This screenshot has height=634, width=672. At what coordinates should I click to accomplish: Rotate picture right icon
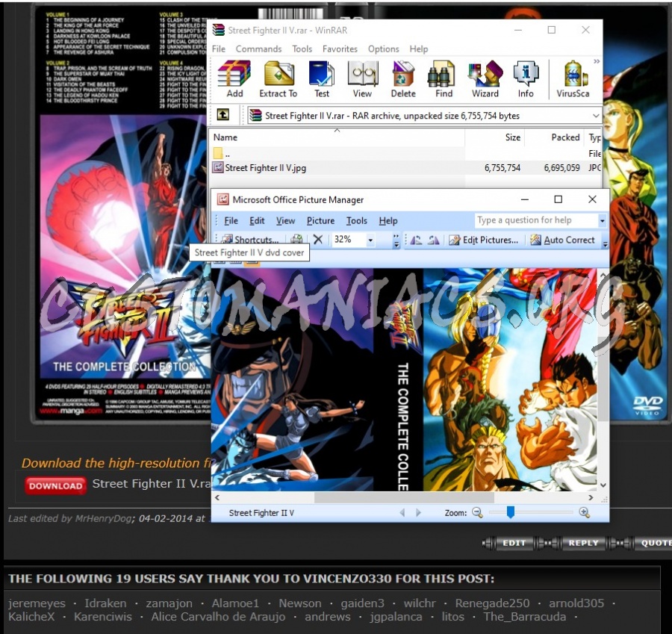tap(434, 240)
